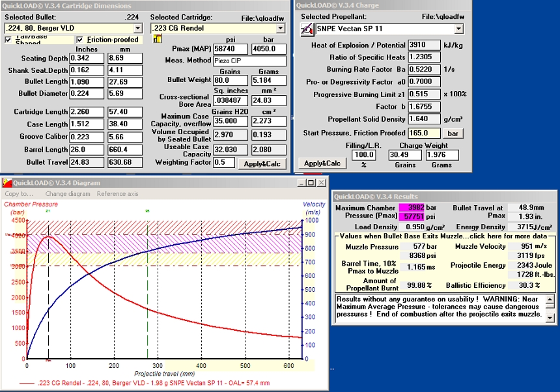The image size is (560, 392).
Task: Click the bar unit button for Start Pressure
Action: click(x=453, y=133)
